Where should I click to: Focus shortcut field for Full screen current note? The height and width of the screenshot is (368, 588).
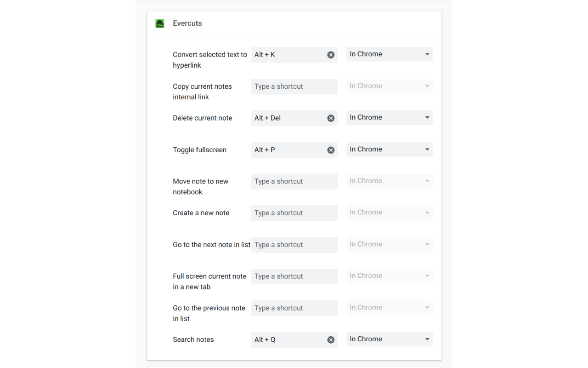click(294, 276)
